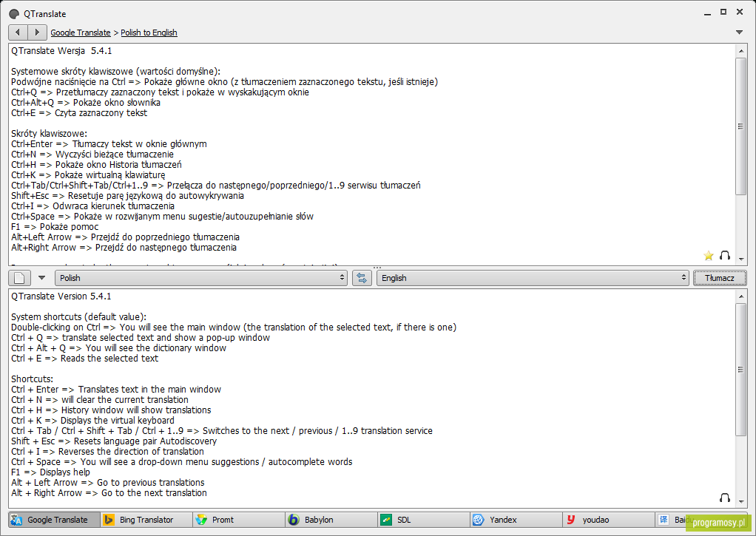Screen dimensions: 756x536
Task: Listen to the source Polish text
Action: point(725,256)
